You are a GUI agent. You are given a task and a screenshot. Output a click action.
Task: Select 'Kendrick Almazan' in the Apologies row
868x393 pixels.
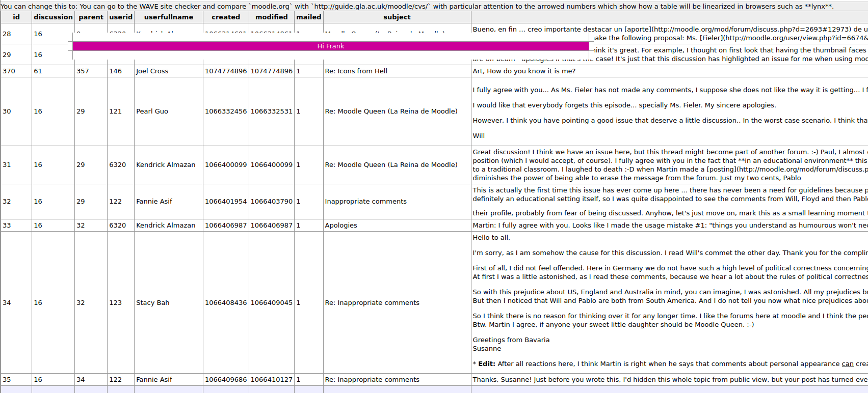[x=166, y=225]
